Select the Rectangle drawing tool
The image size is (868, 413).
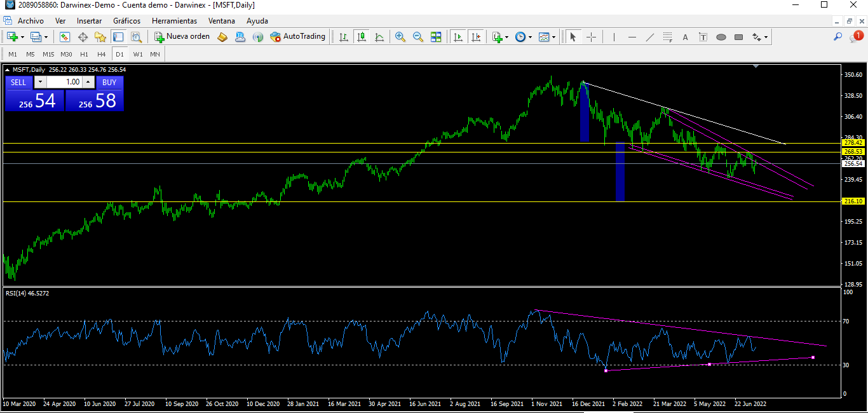point(739,37)
